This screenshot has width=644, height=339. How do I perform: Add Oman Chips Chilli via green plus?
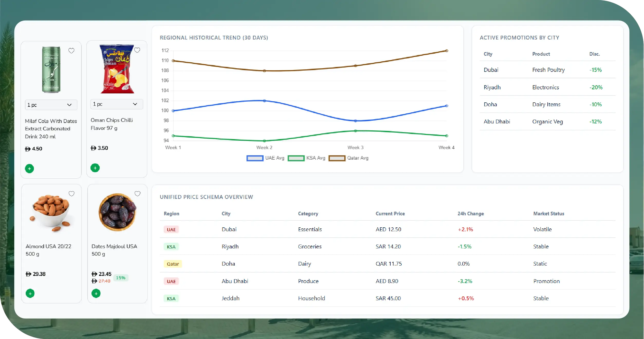tap(95, 168)
